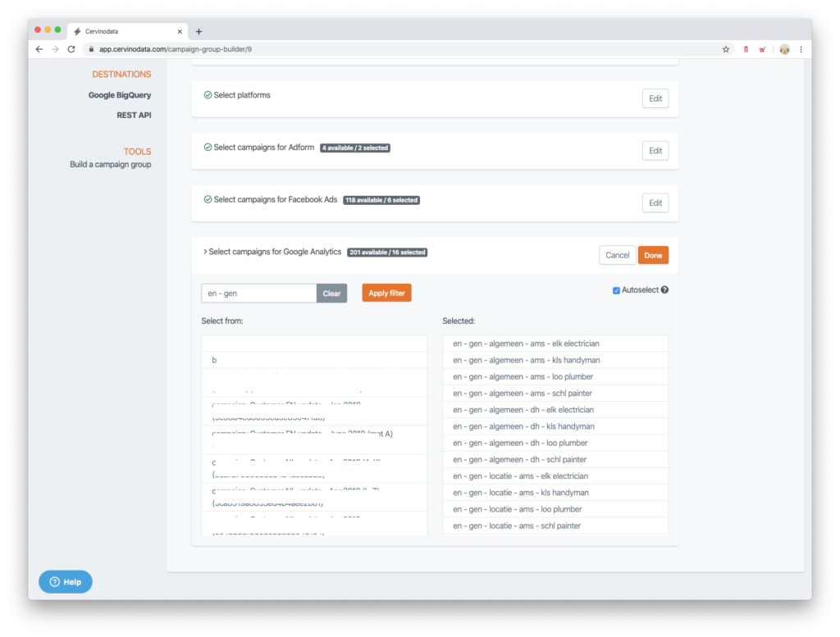Click the 'b' row in Select from list
Image resolution: width=840 pixels, height=637 pixels.
(314, 360)
